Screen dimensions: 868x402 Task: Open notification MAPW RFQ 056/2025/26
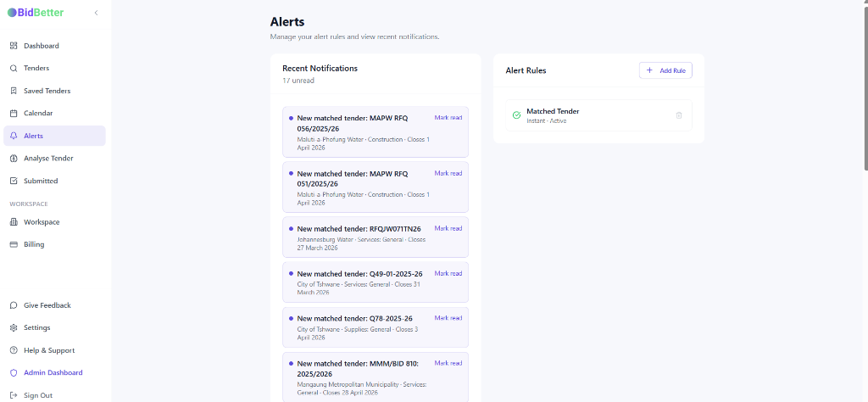click(x=376, y=132)
